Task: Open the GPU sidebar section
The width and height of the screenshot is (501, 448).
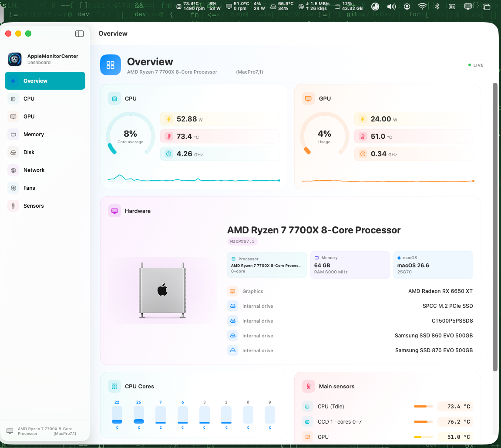Action: click(x=45, y=117)
